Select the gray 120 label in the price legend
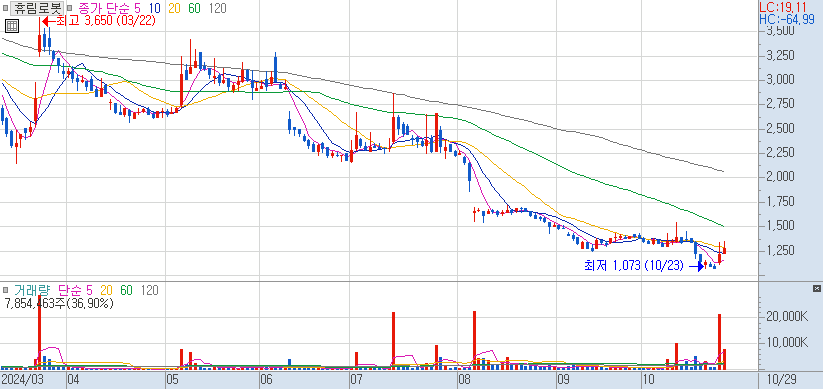 (217, 8)
